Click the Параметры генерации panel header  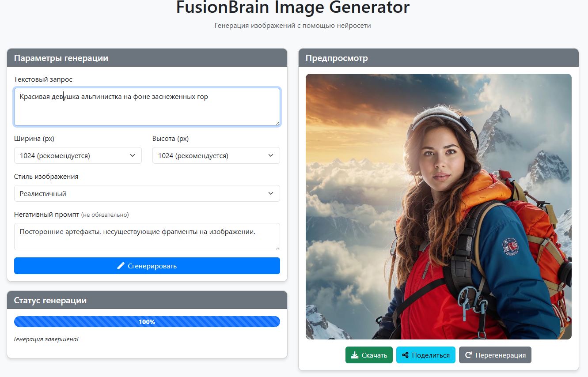(147, 58)
